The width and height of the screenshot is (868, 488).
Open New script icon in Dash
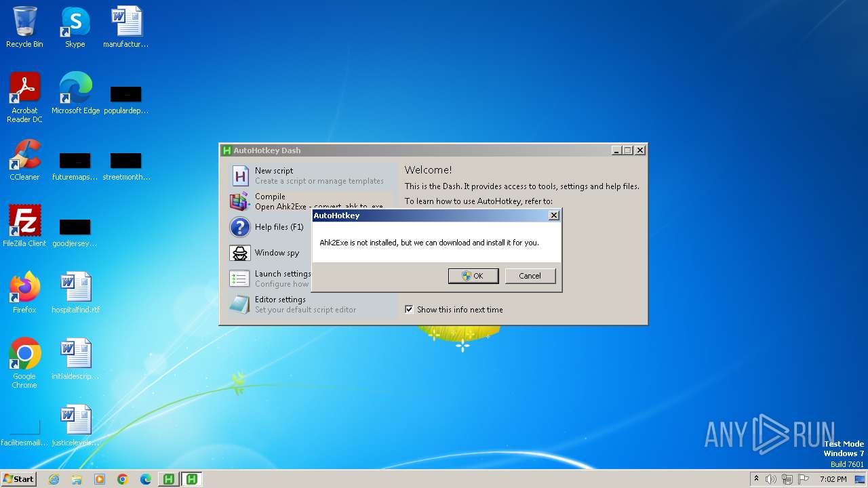(x=240, y=176)
